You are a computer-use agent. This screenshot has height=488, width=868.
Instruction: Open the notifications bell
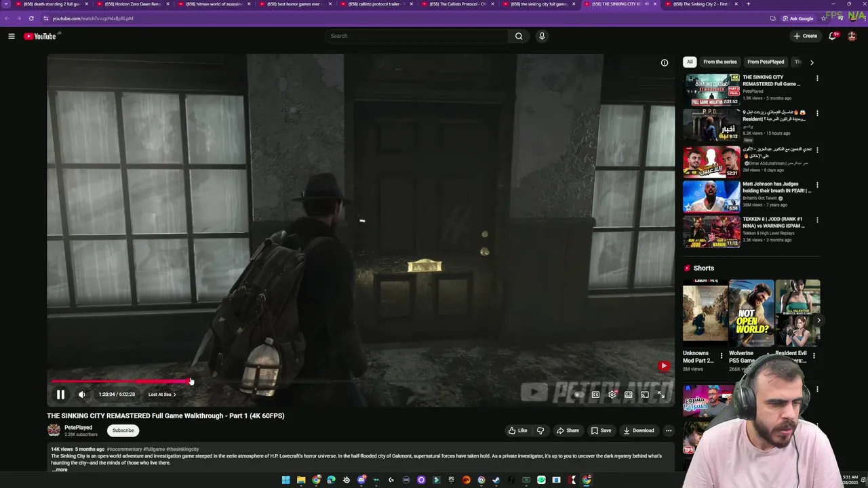coord(833,36)
